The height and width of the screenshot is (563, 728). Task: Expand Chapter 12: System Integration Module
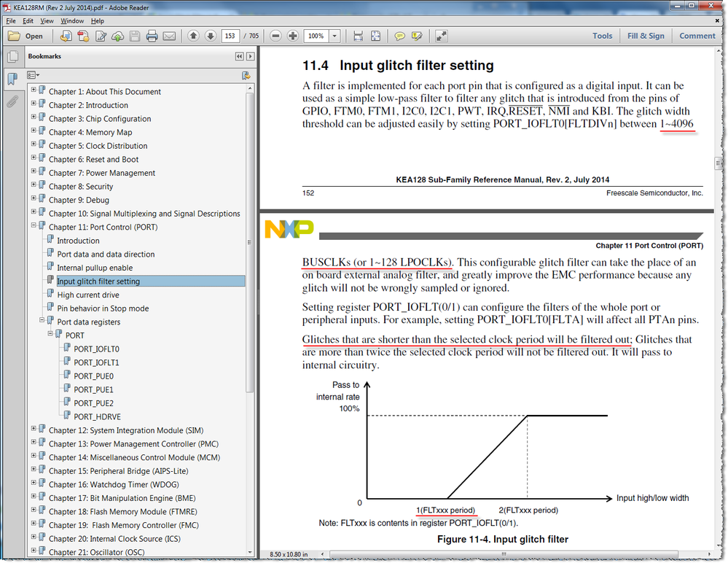pyautogui.click(x=34, y=428)
